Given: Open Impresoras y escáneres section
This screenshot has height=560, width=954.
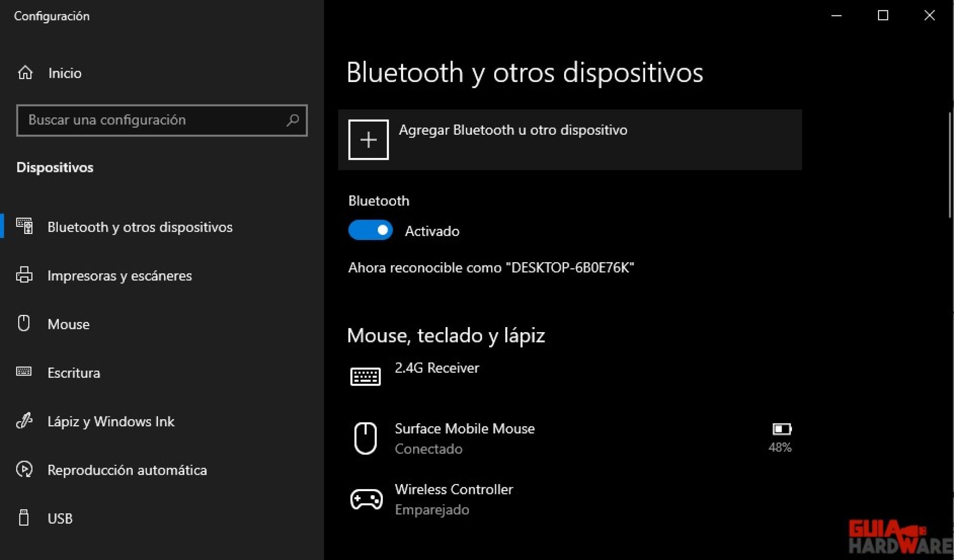Looking at the screenshot, I should coord(162,275).
